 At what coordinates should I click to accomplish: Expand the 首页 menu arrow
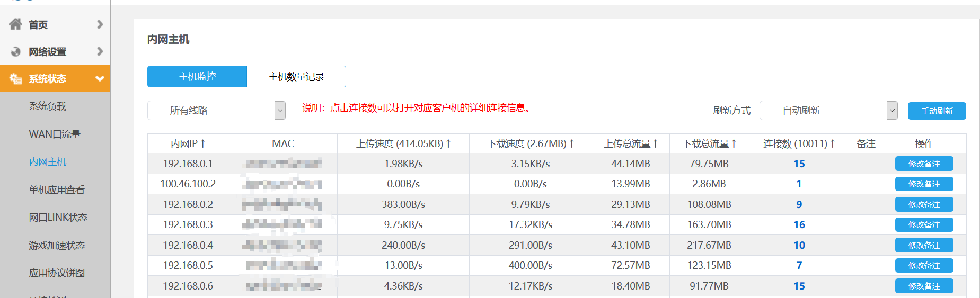(x=100, y=24)
